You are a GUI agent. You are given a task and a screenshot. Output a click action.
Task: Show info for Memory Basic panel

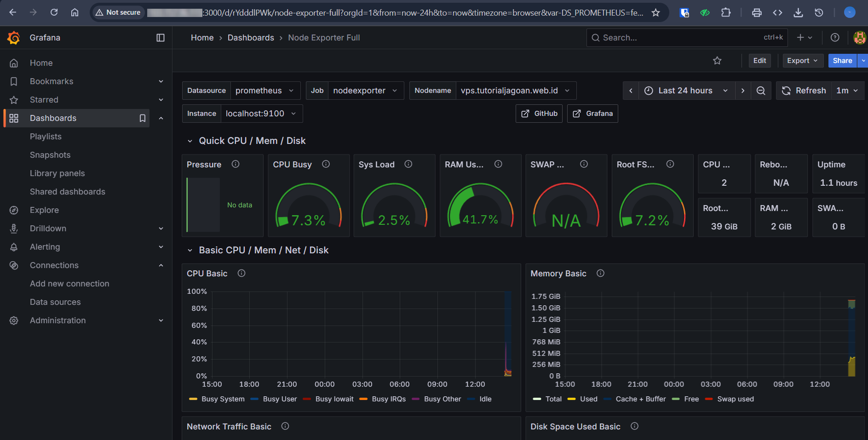[600, 273]
